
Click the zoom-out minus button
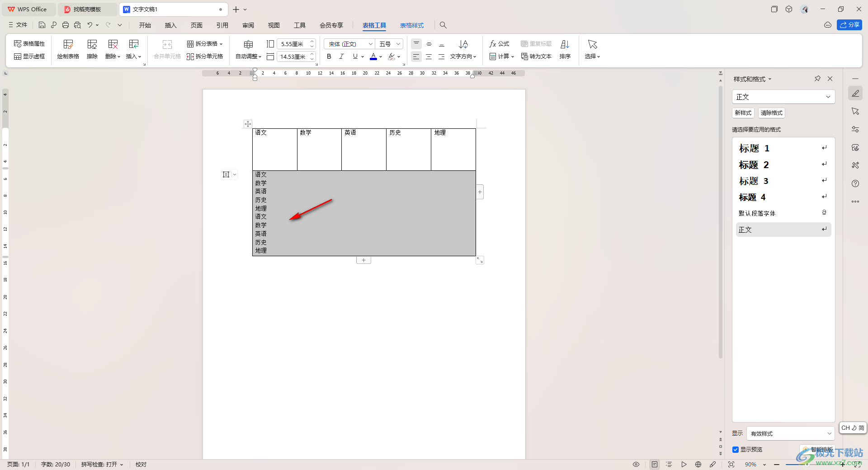click(x=777, y=465)
